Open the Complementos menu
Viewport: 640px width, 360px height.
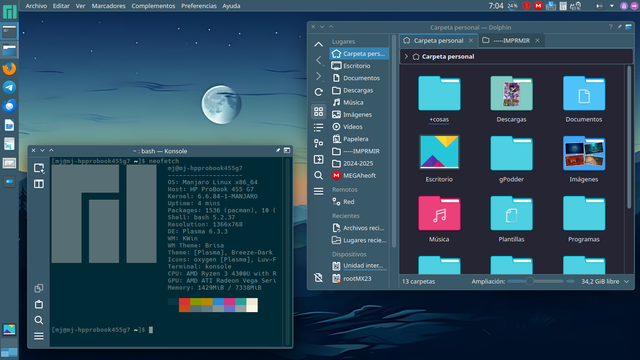(153, 6)
